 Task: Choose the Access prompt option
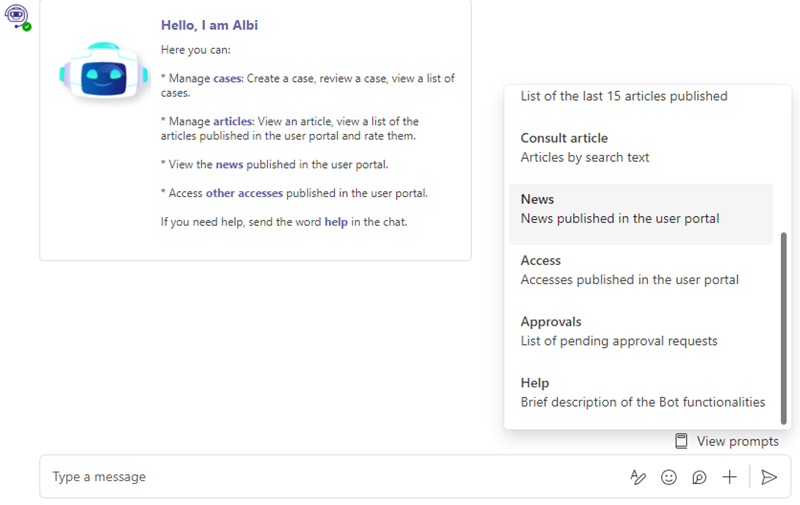[x=641, y=270]
